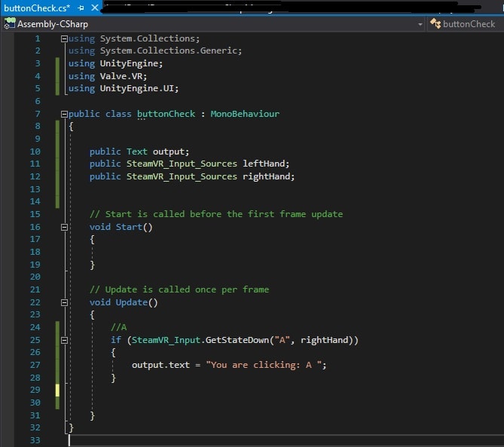The image size is (504, 447).
Task: Click the '//A' comment on line 24
Action: pyautogui.click(x=118, y=327)
